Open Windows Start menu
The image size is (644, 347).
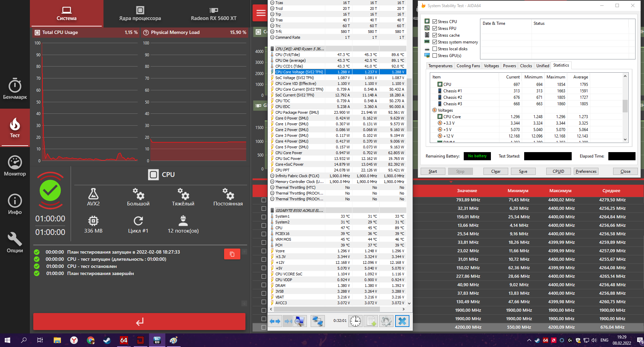tap(7, 340)
